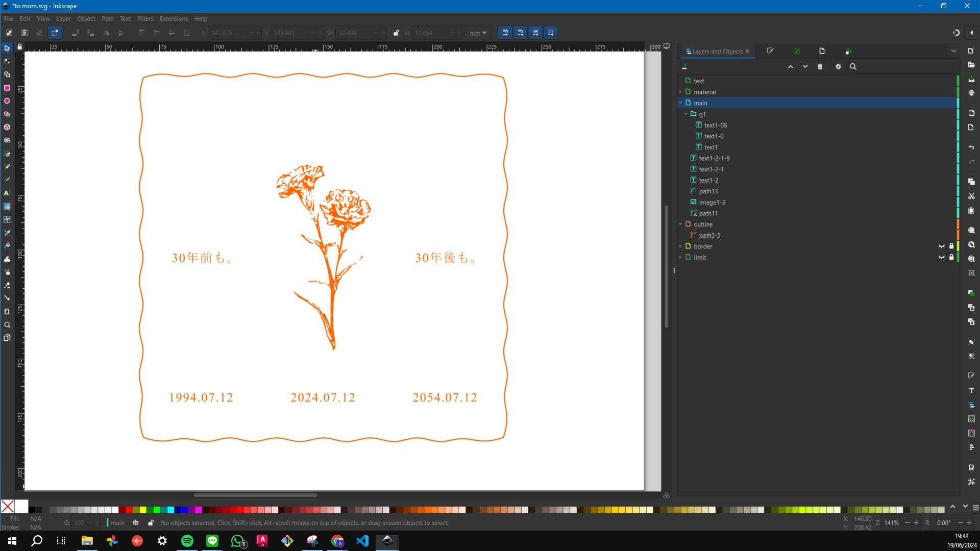Image resolution: width=980 pixels, height=551 pixels.
Task: Zoom in with the plus button
Action: [916, 523]
